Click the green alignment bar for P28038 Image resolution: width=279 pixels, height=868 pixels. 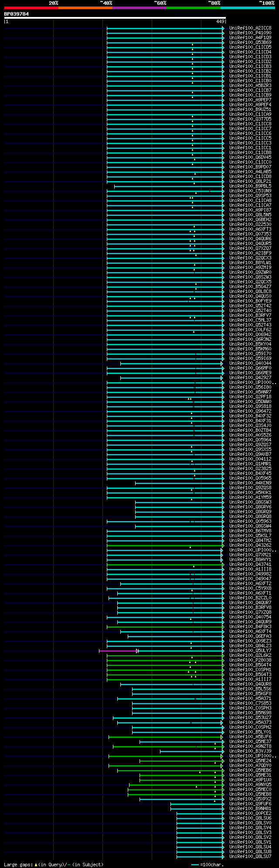coord(165,660)
